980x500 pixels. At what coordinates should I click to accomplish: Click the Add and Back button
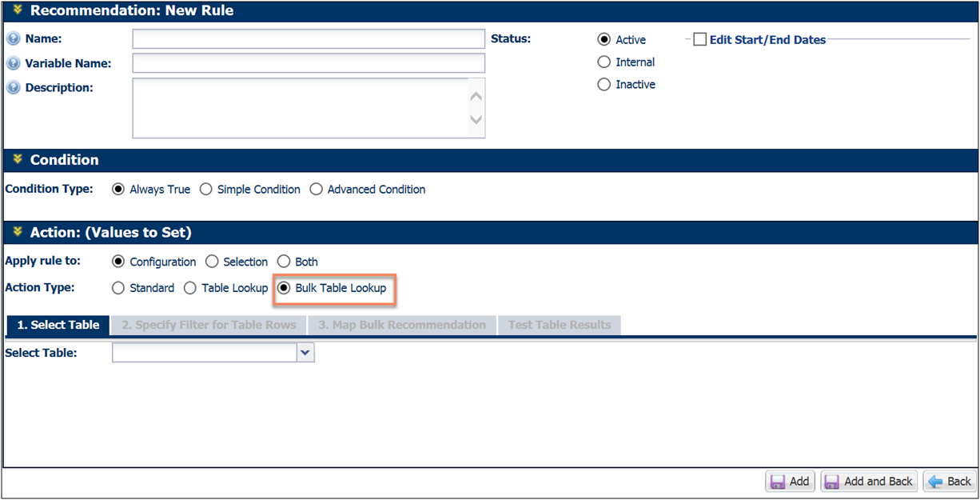tap(869, 481)
